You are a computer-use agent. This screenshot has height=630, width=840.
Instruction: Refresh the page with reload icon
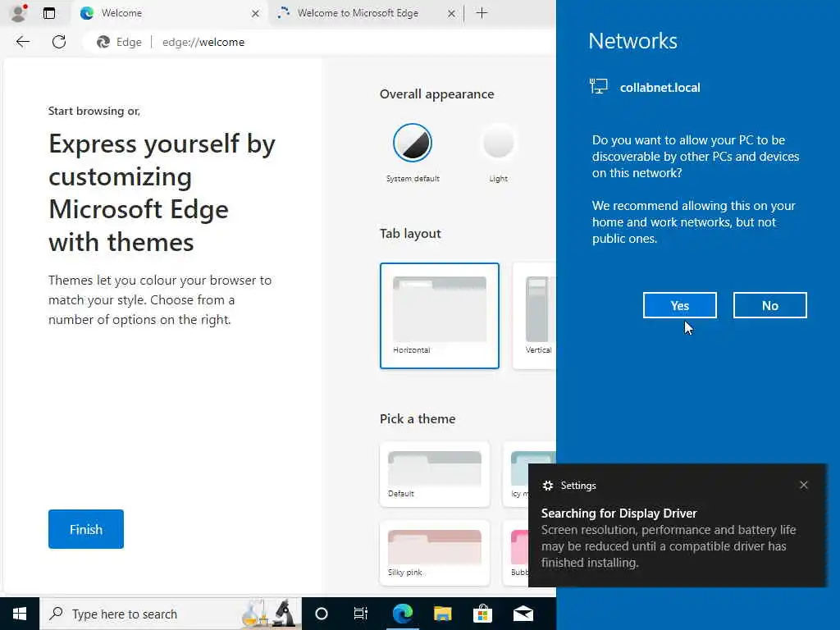click(x=59, y=42)
